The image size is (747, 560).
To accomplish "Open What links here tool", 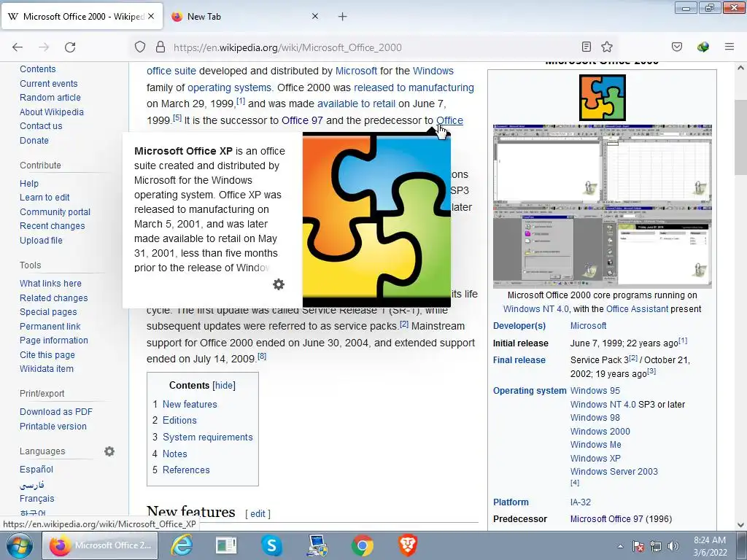I will coord(50,284).
